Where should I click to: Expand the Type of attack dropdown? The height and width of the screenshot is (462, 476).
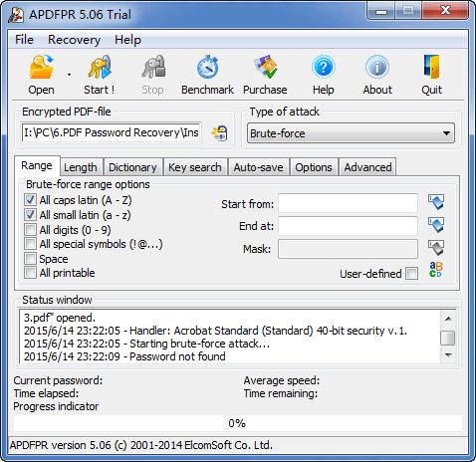click(x=351, y=133)
